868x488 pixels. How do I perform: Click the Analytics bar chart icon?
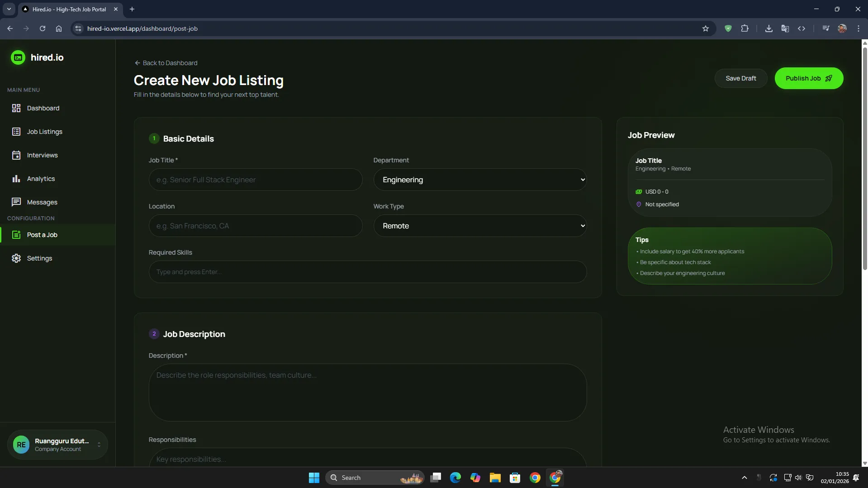[16, 179]
